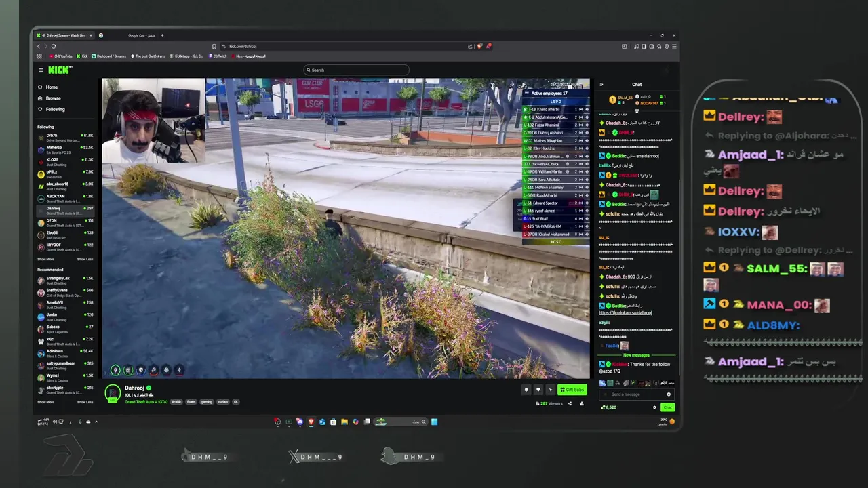Click browser back button
The width and height of the screenshot is (868, 488).
(x=39, y=46)
